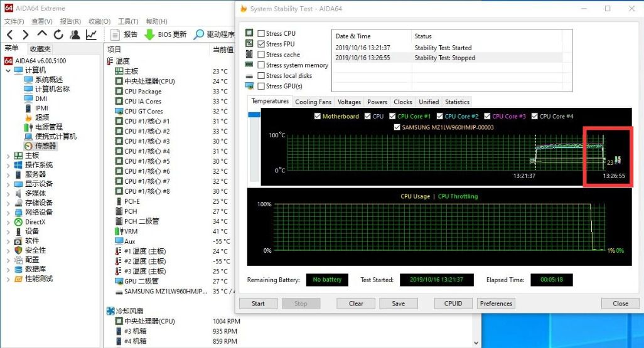
Task: Toggle the CPU Core #4 graph checkbox
Action: click(x=534, y=117)
